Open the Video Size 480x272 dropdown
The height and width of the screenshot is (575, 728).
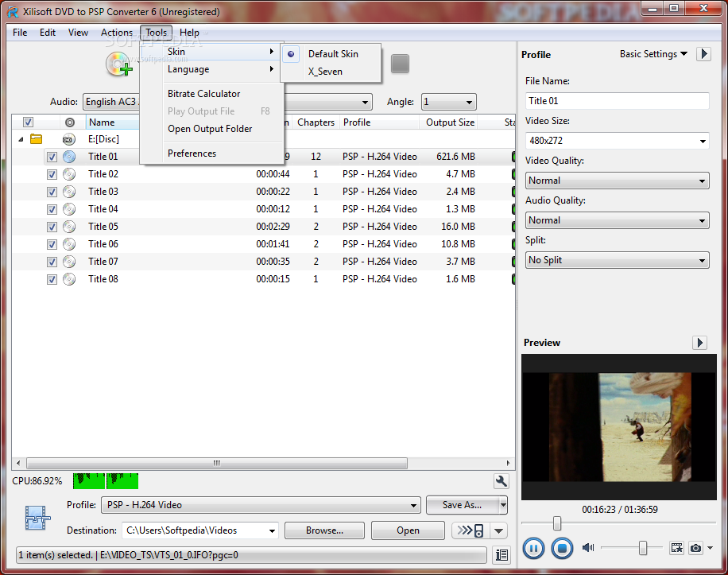[x=617, y=140]
